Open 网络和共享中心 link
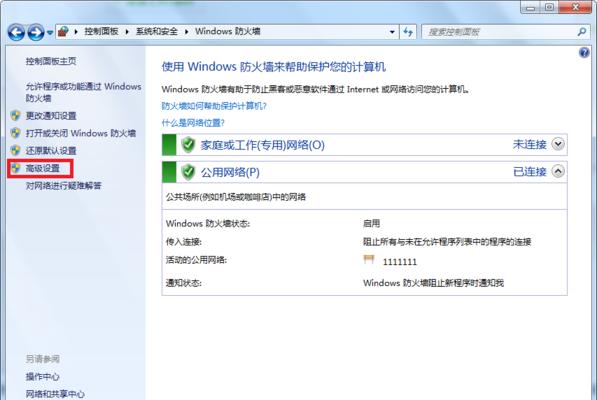 (55, 394)
